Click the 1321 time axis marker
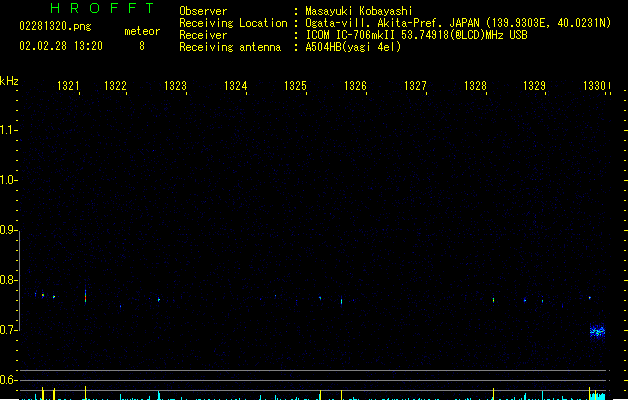This screenshot has height=400, width=629. tap(68, 86)
